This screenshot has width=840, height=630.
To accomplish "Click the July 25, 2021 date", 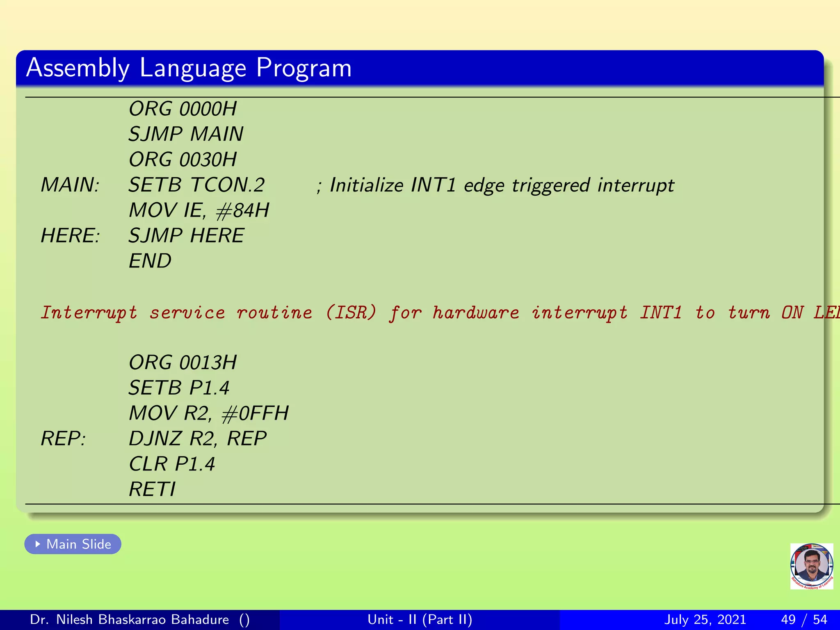I will click(705, 619).
